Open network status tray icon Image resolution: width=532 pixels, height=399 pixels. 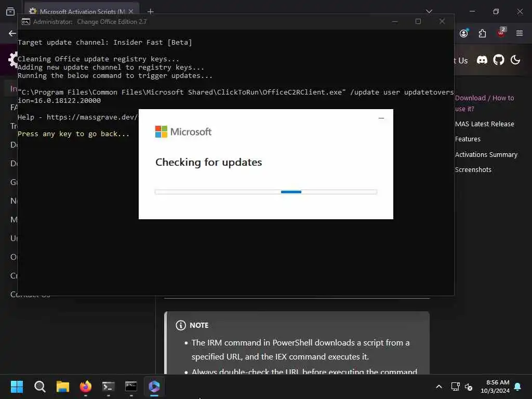click(455, 387)
